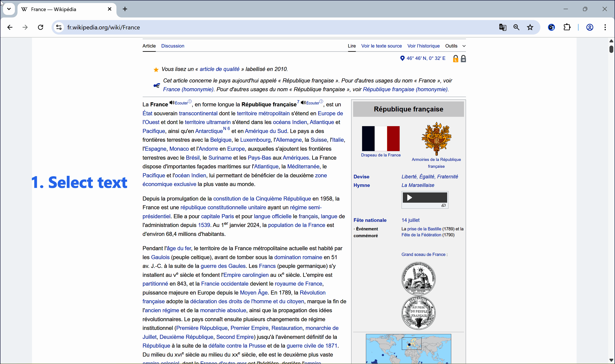Open the Gaulois link

(x=160, y=257)
